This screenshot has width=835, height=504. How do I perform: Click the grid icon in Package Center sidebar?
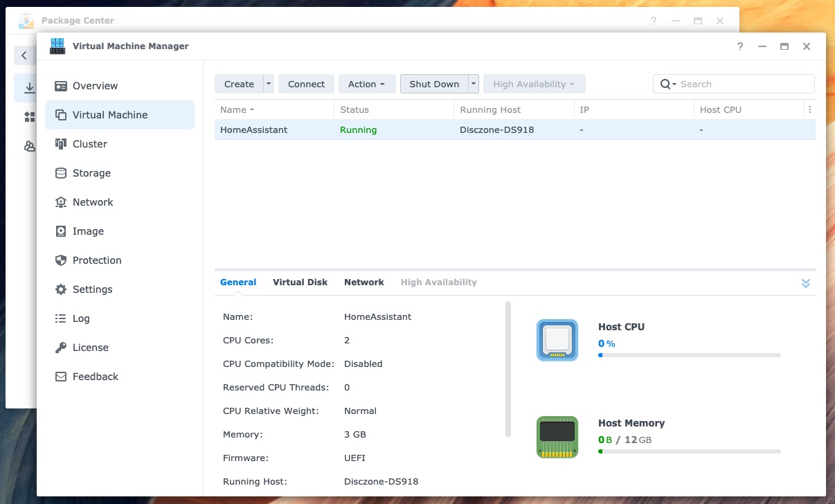pos(30,117)
